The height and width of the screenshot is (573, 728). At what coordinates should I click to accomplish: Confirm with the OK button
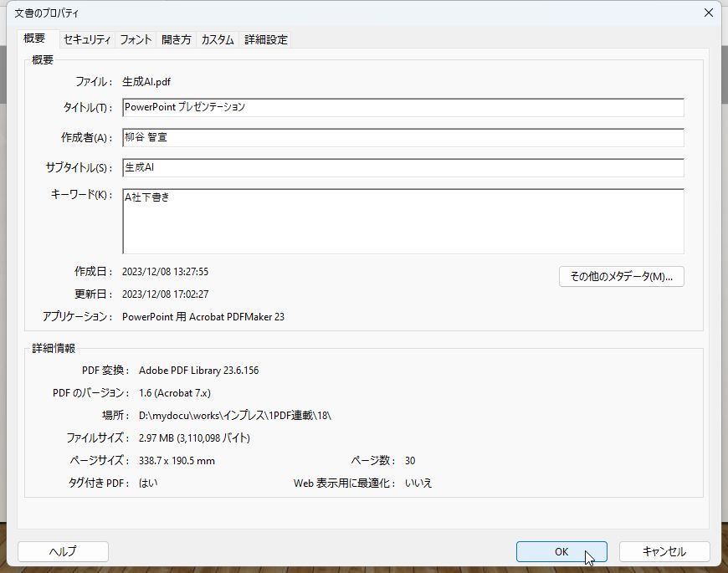coord(561,551)
